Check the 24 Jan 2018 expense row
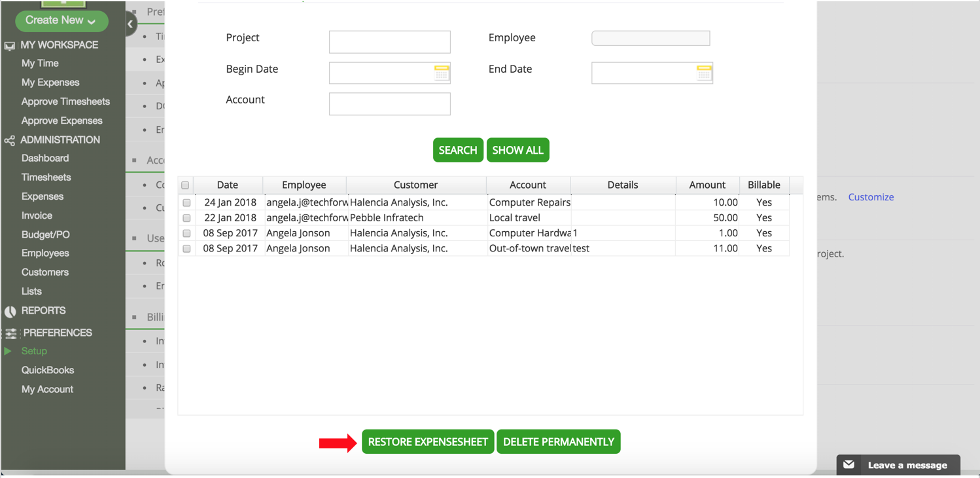Screen dimensions: 980x478 186,203
